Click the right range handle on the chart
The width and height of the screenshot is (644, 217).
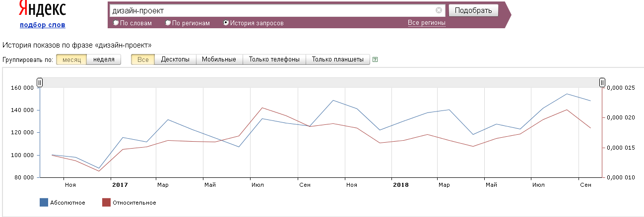pyautogui.click(x=602, y=83)
